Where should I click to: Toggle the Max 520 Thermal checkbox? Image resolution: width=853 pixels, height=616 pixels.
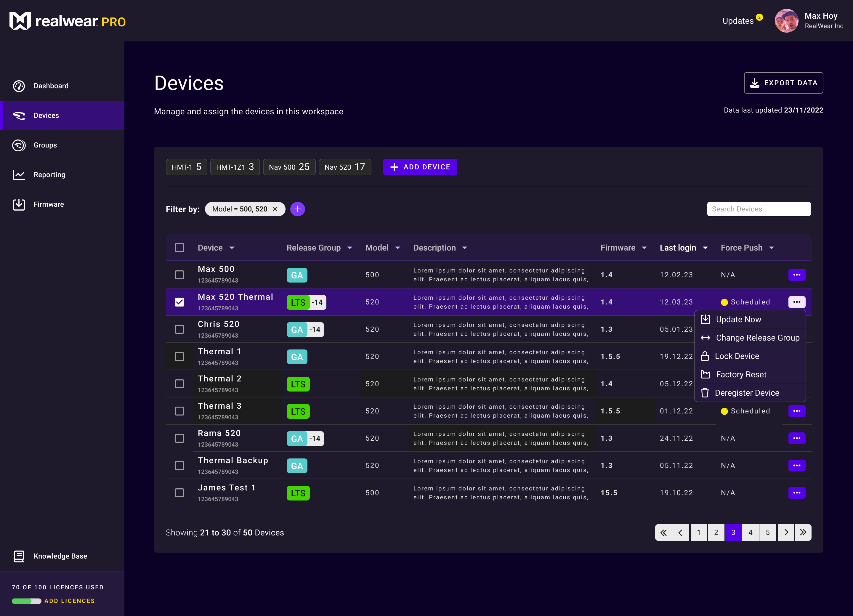tap(179, 301)
